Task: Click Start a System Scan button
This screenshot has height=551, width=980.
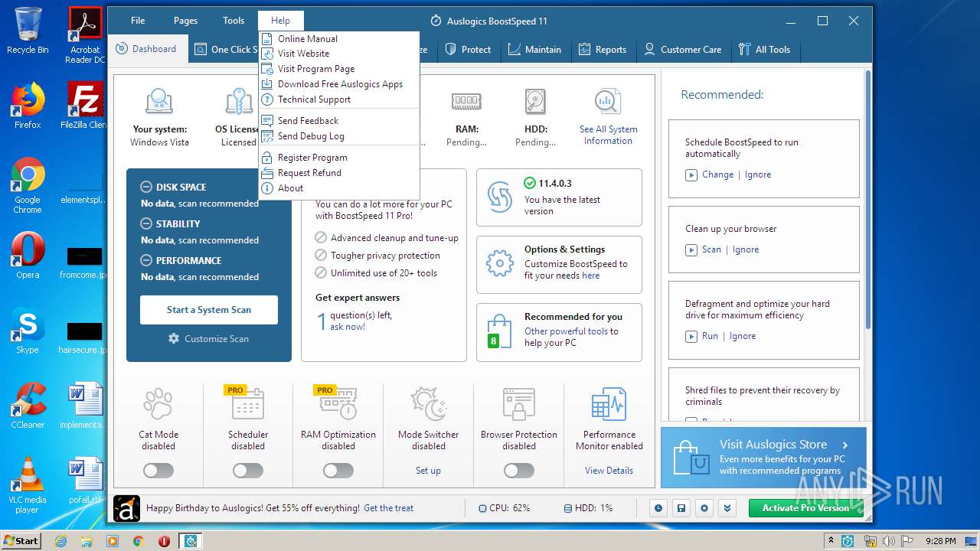Action: pyautogui.click(x=209, y=310)
